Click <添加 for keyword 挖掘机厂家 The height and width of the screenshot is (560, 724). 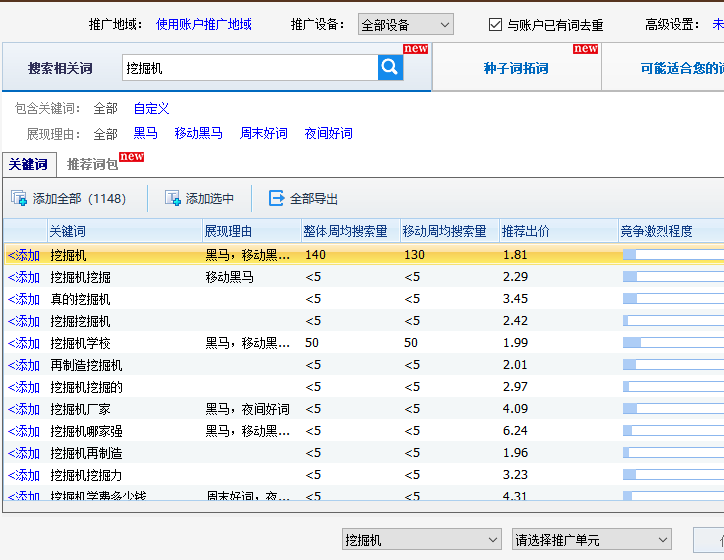24,409
